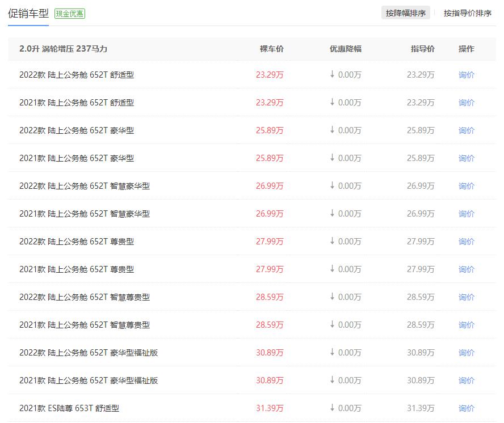Click the 2.0升 涡轮增压 237马力 group header
This screenshot has height=423, width=504.
pyautogui.click(x=64, y=49)
